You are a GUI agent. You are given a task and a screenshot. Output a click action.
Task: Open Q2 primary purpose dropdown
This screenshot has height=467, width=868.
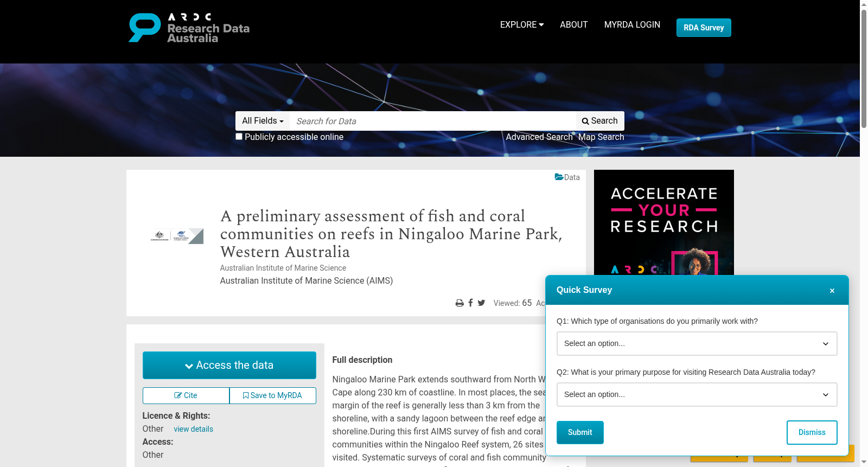click(x=697, y=394)
